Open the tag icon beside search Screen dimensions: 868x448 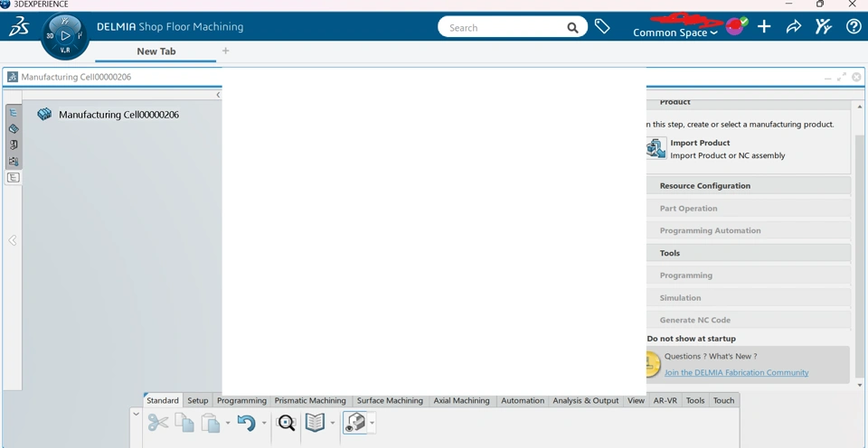click(x=602, y=27)
